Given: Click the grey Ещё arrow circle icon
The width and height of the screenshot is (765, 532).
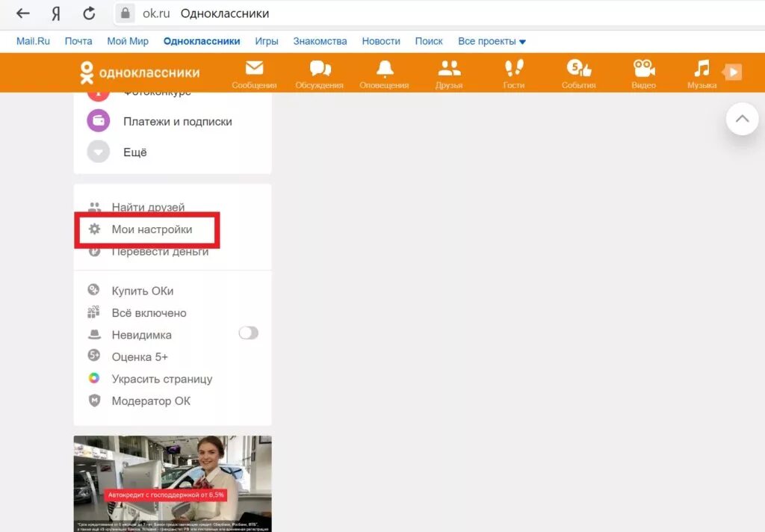Looking at the screenshot, I should pos(99,152).
